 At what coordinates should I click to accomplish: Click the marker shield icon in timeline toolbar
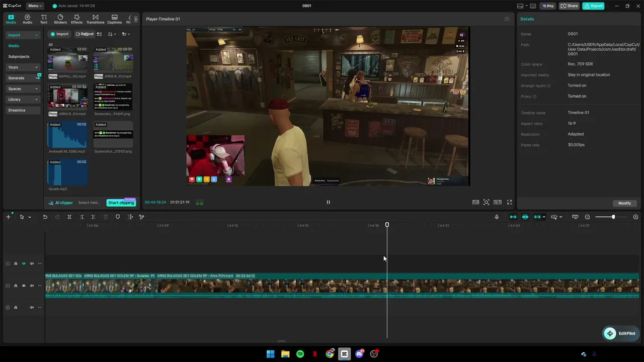pos(118,217)
